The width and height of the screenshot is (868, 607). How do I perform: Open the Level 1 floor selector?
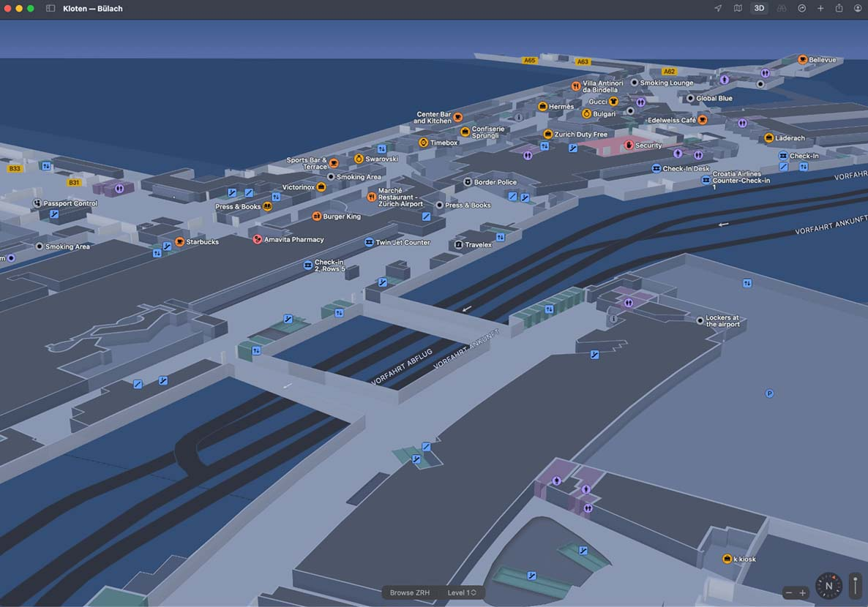click(x=462, y=592)
